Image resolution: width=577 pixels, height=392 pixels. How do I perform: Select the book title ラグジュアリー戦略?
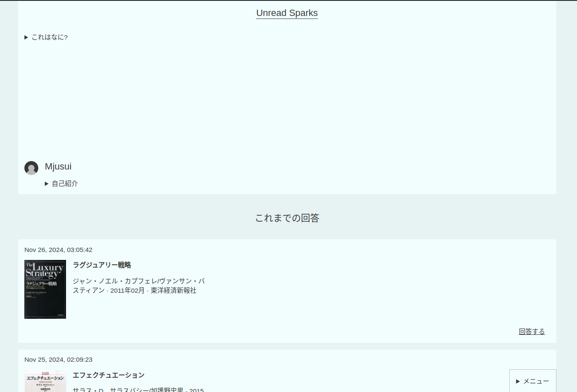pos(102,265)
